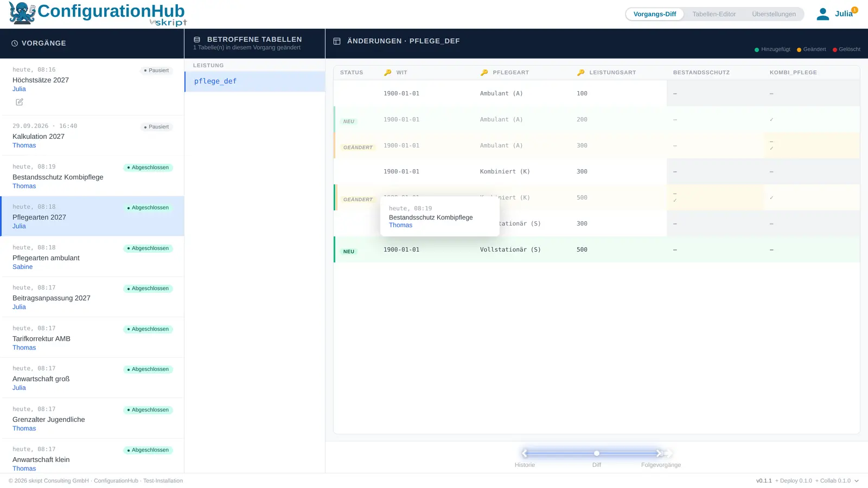The height and width of the screenshot is (488, 868).
Task: Click the Hinzugefügt legend entry
Action: click(773, 49)
